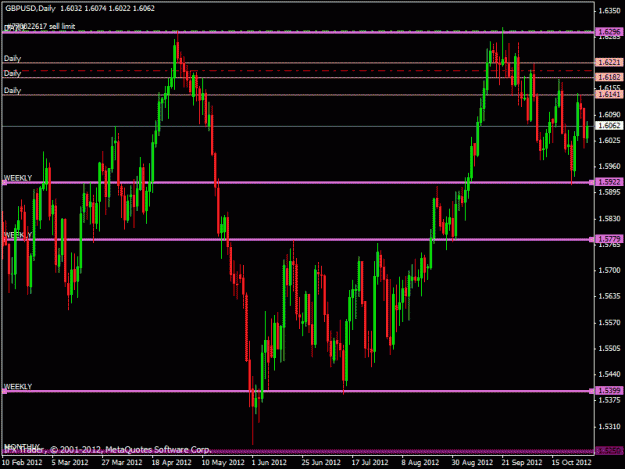Click the 10 Feb 2012 date label
Screen dimensions: 625x469
click(22, 462)
